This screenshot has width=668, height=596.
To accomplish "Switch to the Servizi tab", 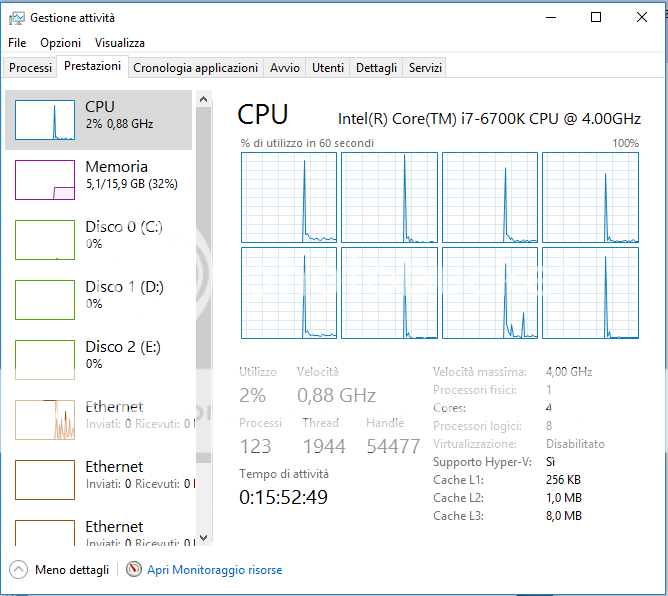I will (425, 68).
